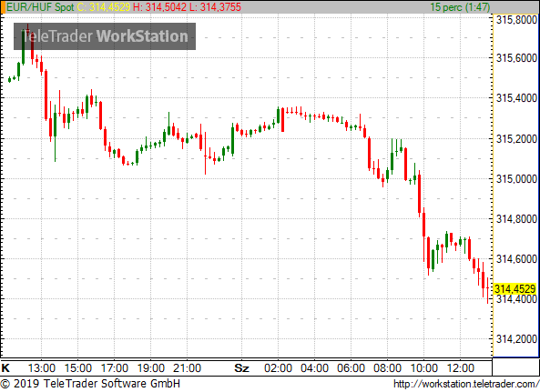540x392 pixels.
Task: Click the closing price C: 314,4529 header value
Action: tap(103, 7)
